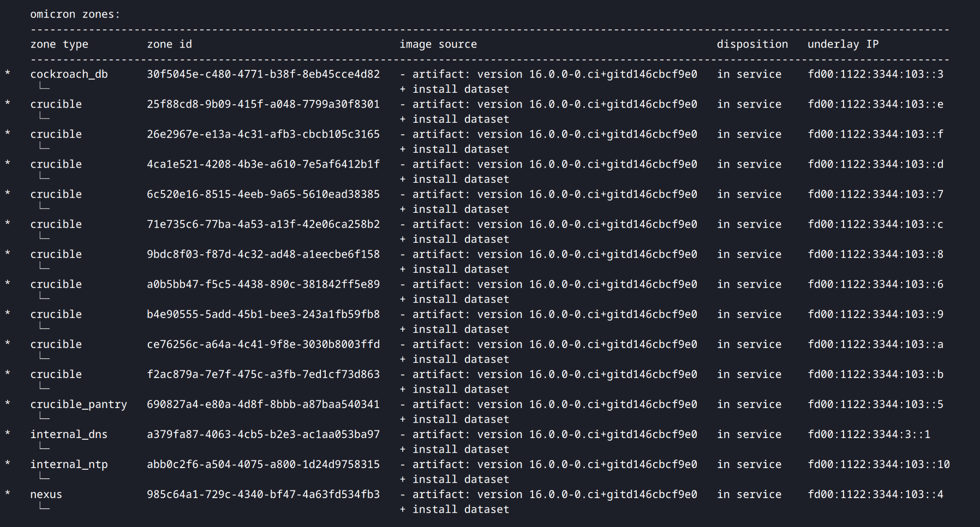This screenshot has width=980, height=527.
Task: Click zone id 4ca1e521-4208-4b3e-a610-7e5af6412b1f
Action: click(263, 164)
